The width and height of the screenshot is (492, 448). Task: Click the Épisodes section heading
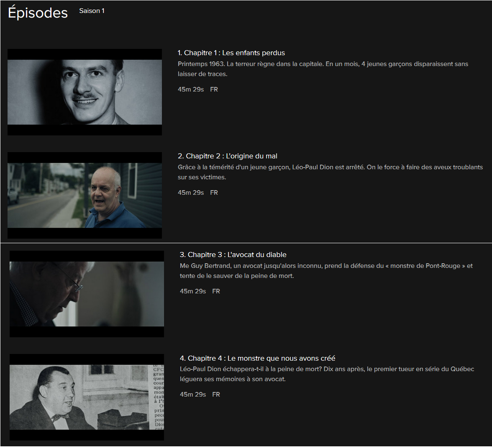click(38, 13)
